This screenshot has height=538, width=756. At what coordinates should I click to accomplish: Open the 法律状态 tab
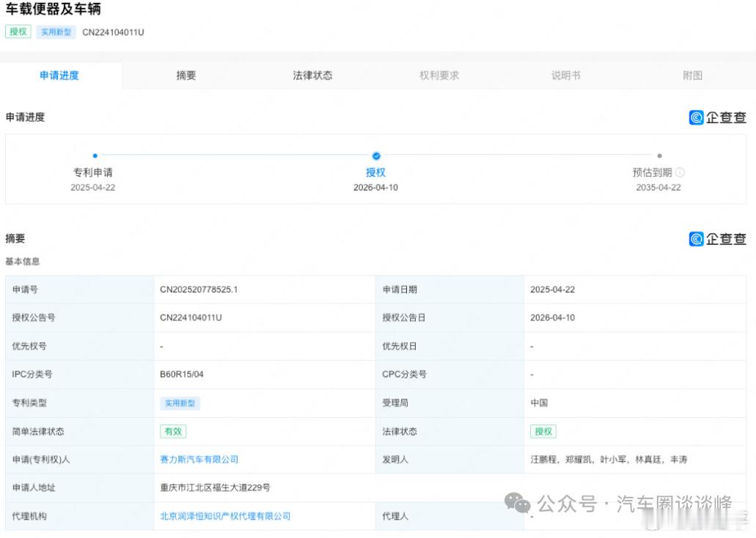coord(312,74)
